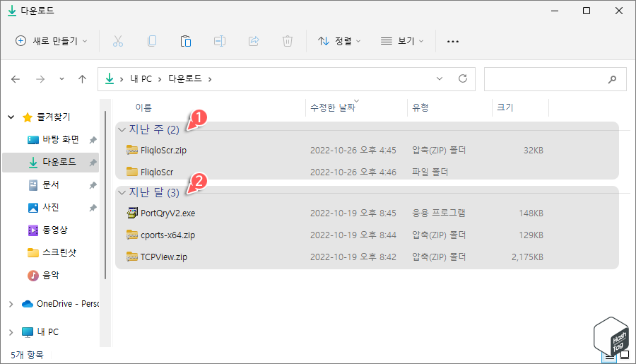Click the cports-x64.zip file icon
The width and height of the screenshot is (636, 364).
coord(132,235)
